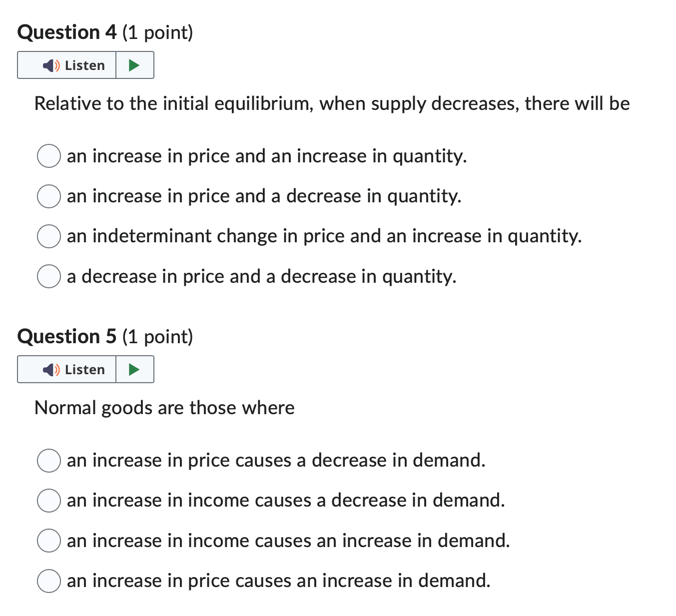Select "an indeterminant change in price" option

pos(48,236)
